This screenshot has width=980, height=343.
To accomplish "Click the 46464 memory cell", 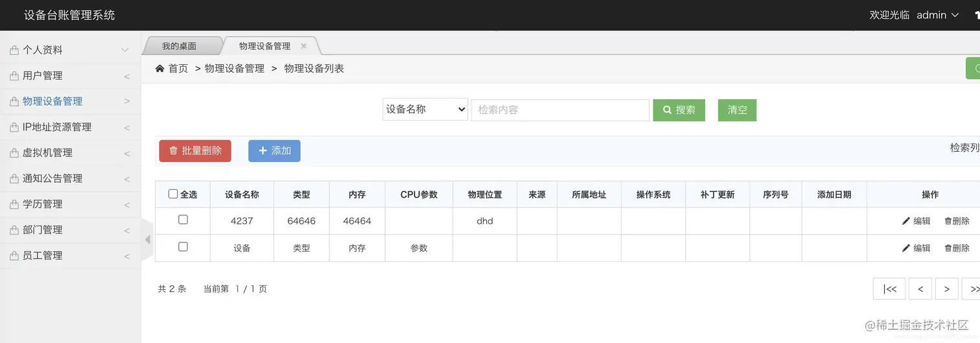I will tap(357, 221).
